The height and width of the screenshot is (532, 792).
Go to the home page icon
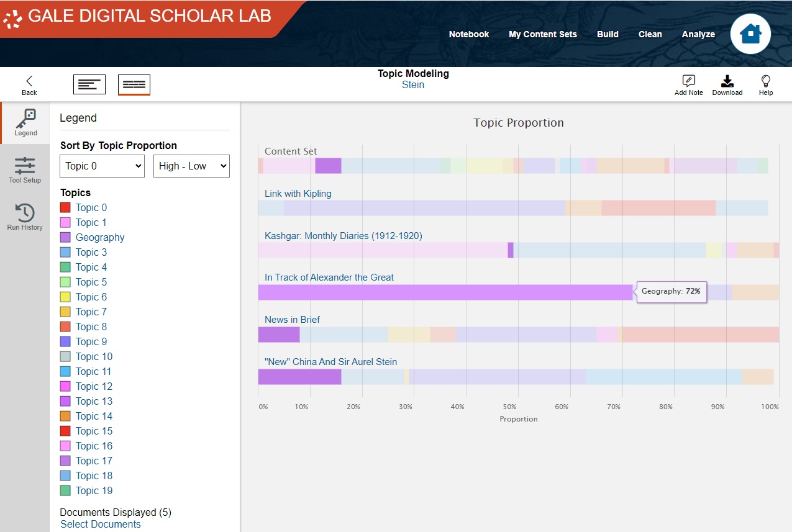point(750,34)
